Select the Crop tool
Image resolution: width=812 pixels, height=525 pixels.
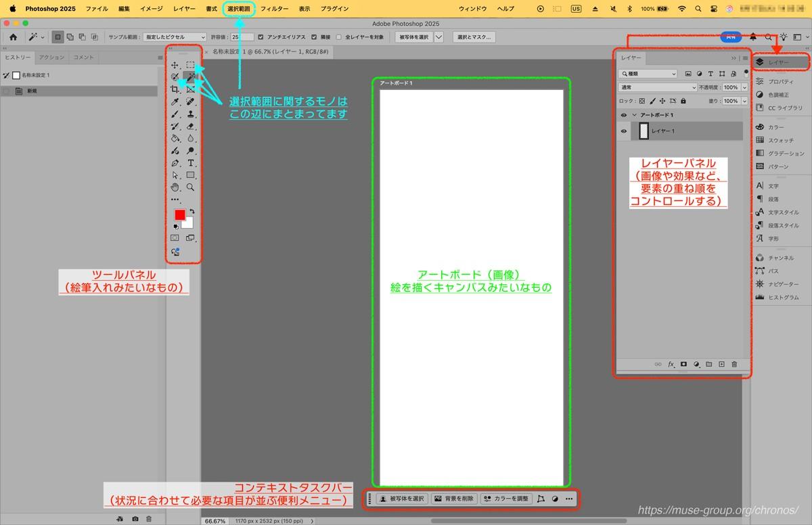coord(175,89)
